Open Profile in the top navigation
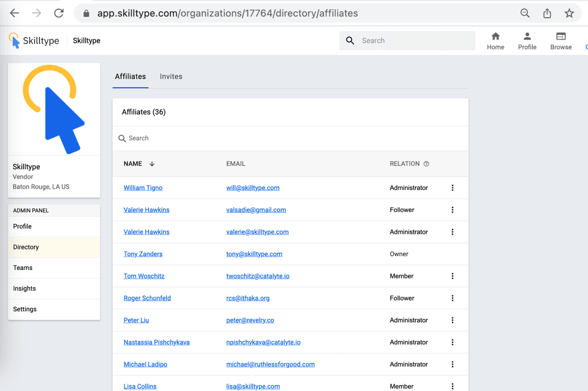The height and width of the screenshot is (391, 588). (x=527, y=41)
